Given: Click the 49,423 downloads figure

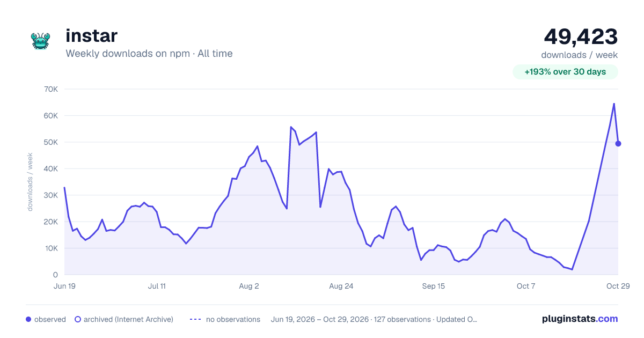Looking at the screenshot, I should (x=581, y=36).
